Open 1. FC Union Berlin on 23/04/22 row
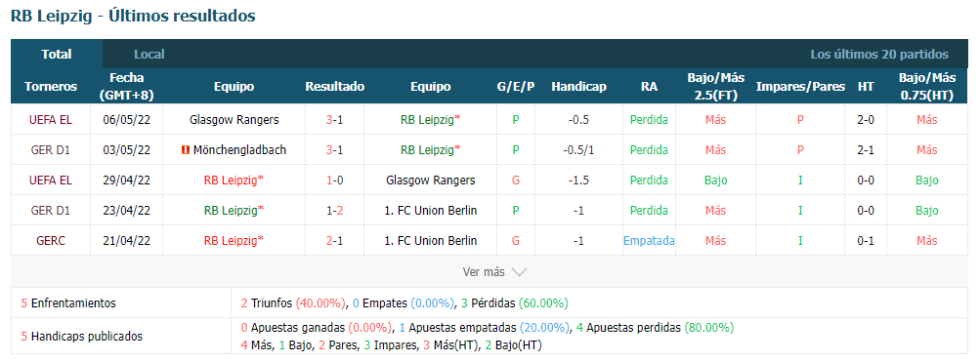Screen dimensions: 980x362 (x=431, y=211)
